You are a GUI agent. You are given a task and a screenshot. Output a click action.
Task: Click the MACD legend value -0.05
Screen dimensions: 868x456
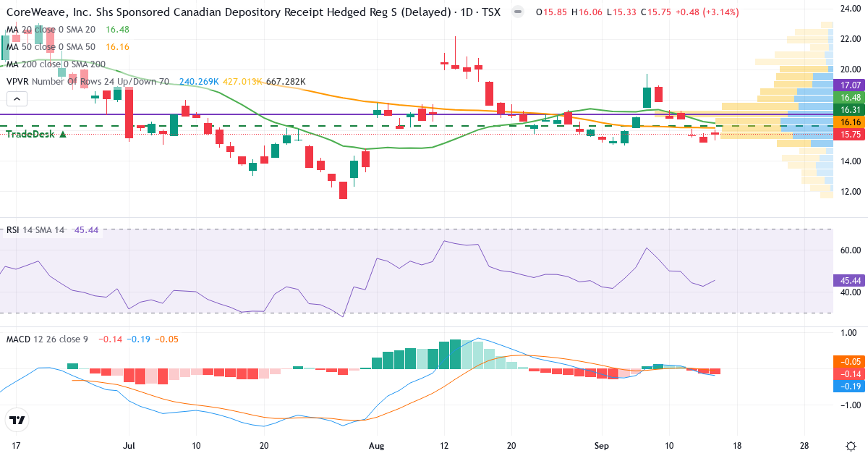(167, 339)
